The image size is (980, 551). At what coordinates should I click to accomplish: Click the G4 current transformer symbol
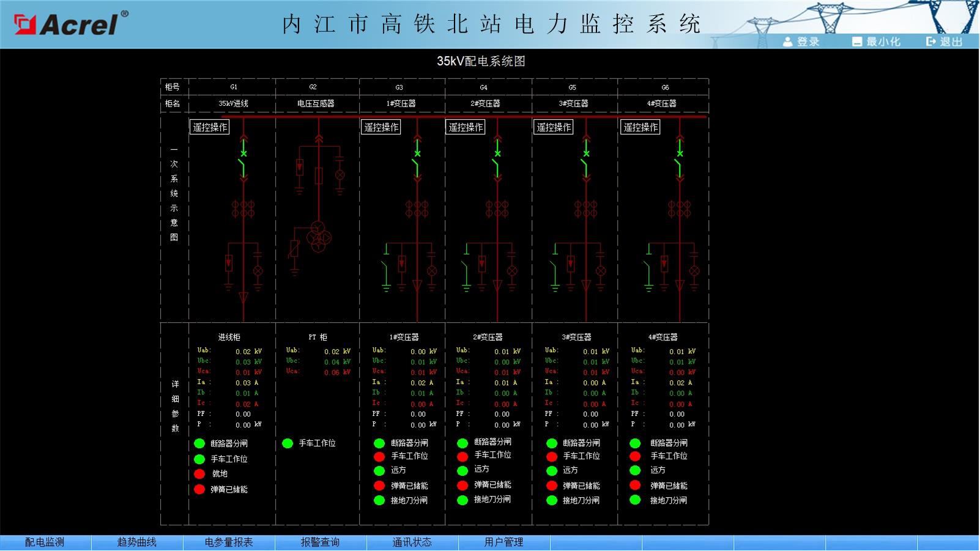click(497, 209)
